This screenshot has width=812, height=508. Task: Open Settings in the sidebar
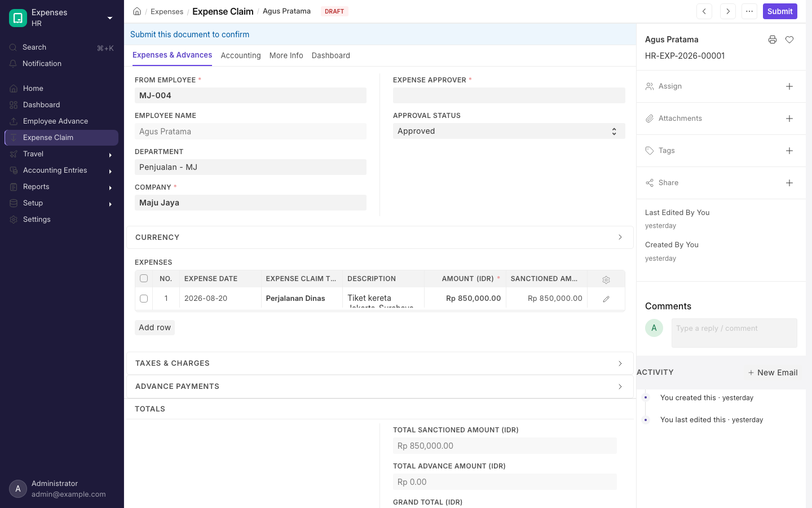coord(61,220)
